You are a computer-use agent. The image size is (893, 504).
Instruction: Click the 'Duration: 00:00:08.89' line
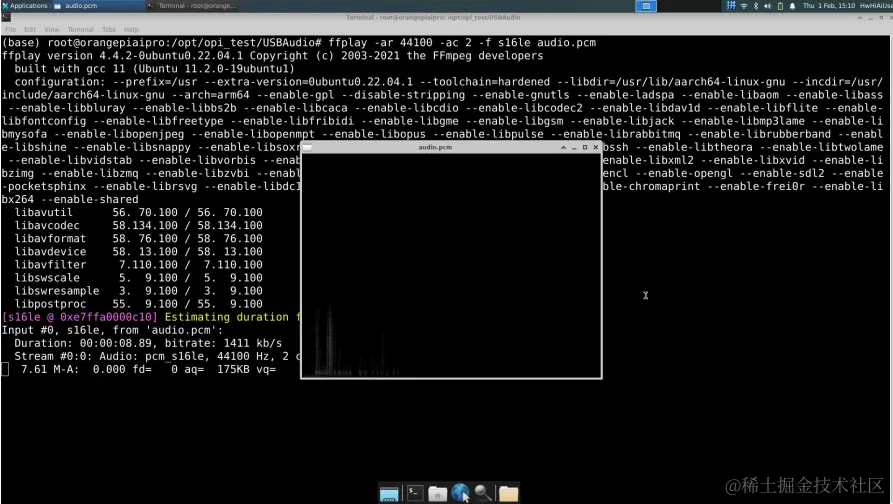click(148, 343)
